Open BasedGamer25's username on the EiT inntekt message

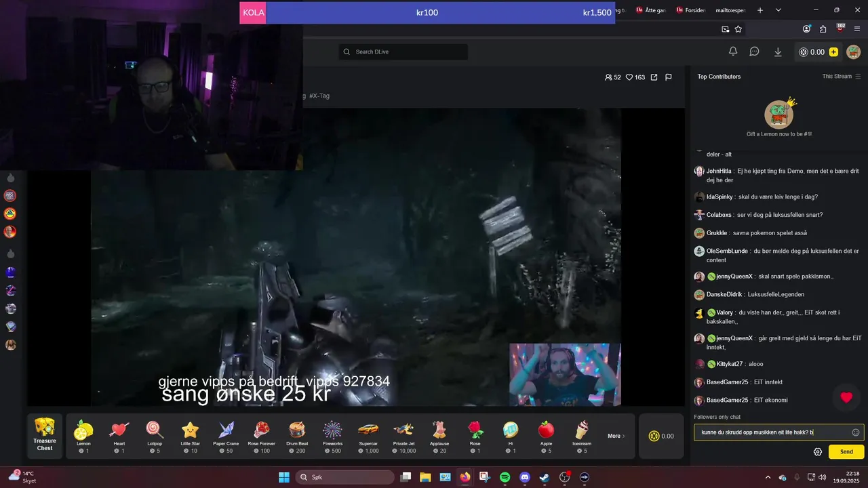(727, 382)
